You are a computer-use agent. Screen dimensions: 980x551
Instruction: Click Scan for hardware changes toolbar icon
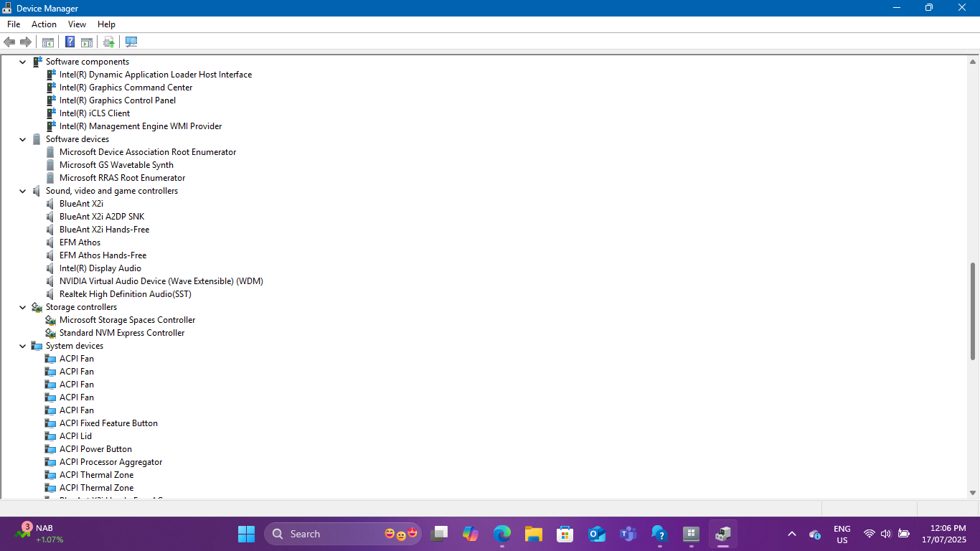131,42
